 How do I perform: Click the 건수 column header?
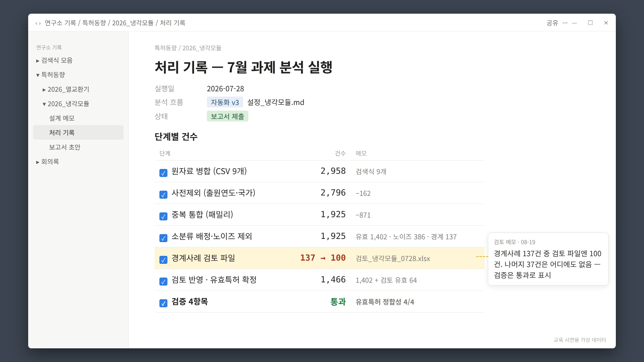340,153
